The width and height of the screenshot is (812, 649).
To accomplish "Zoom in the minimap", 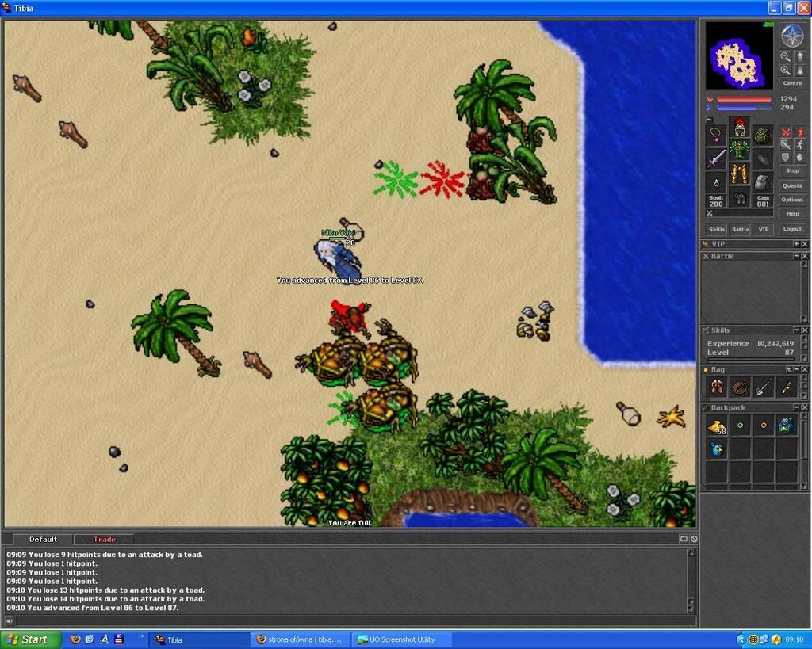I will click(786, 70).
